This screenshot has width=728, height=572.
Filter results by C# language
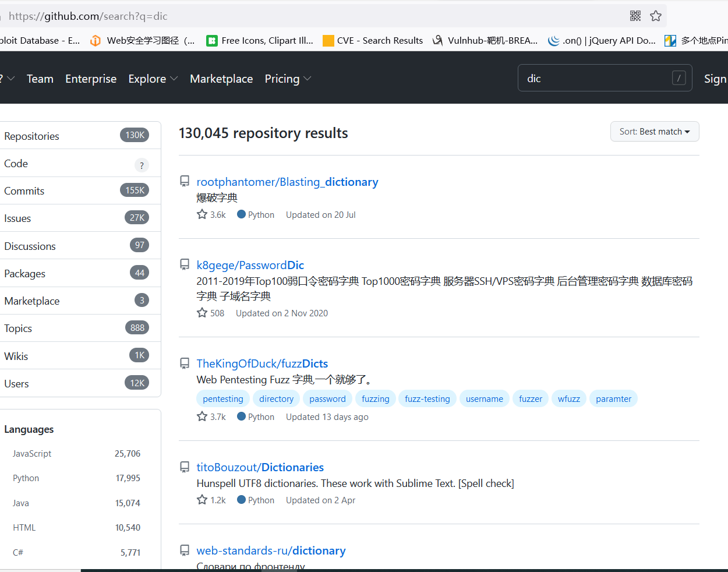(x=76, y=552)
